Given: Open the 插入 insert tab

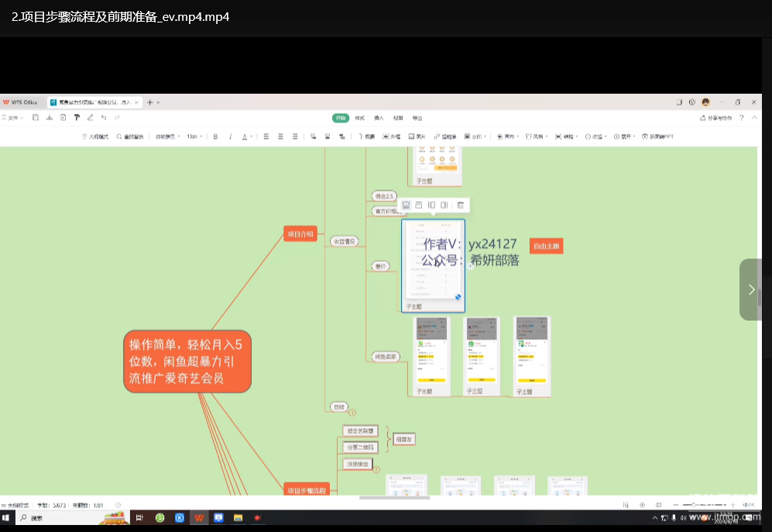Looking at the screenshot, I should 379,118.
